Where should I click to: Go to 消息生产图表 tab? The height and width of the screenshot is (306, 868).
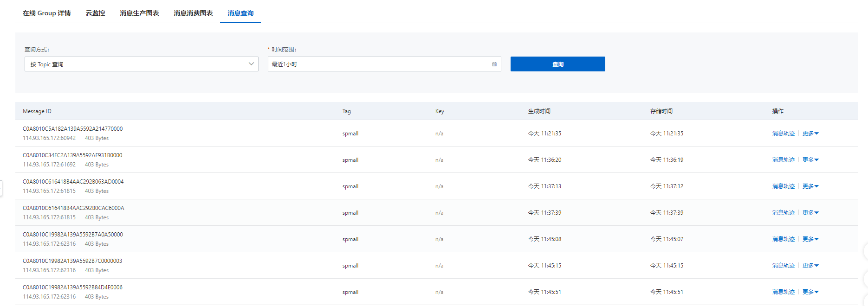coord(139,13)
